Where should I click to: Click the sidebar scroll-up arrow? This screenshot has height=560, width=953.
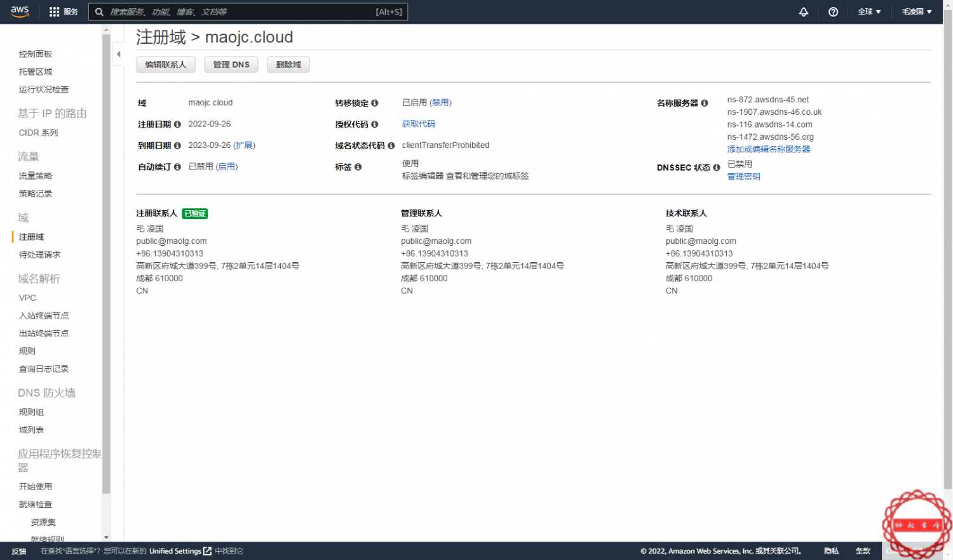point(106,29)
